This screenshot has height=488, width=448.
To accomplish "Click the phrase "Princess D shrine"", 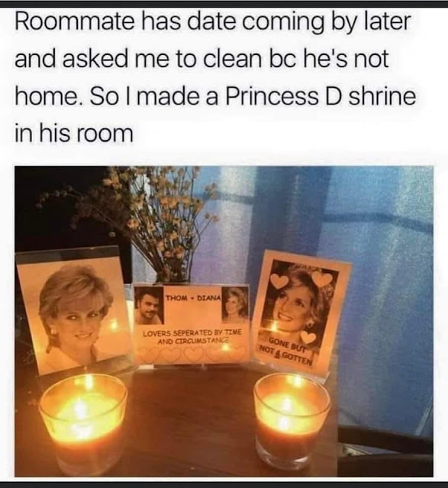I will [320, 97].
